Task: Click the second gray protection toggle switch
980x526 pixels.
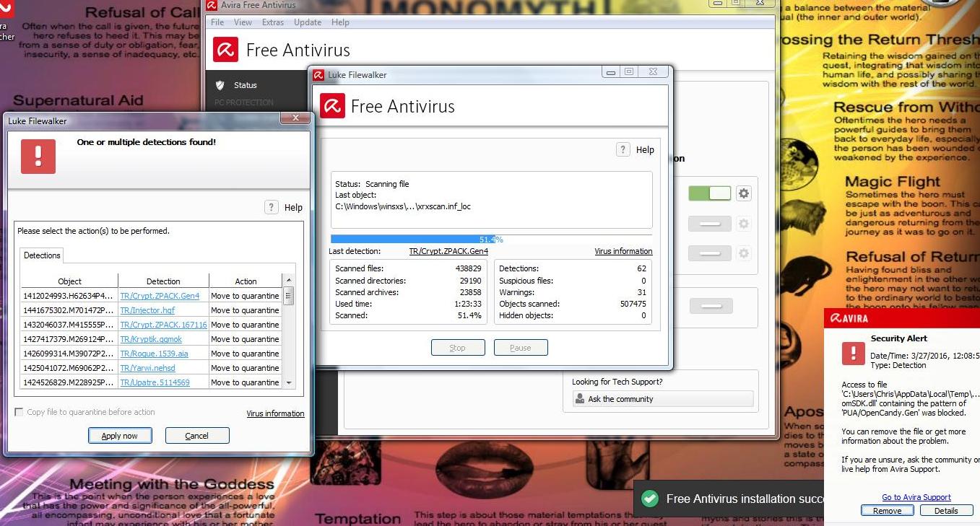Action: click(710, 253)
